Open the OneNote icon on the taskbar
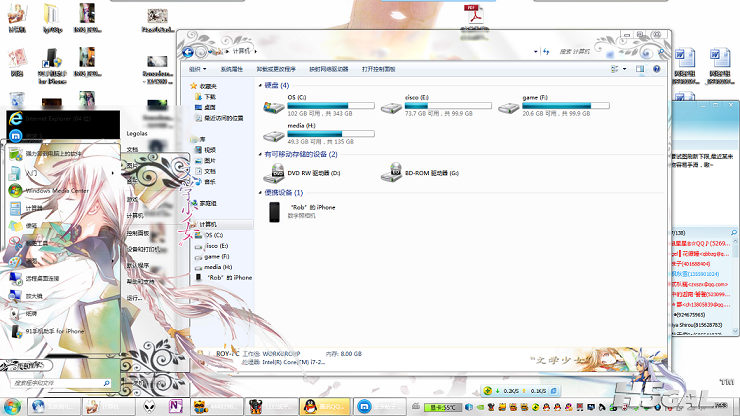The image size is (740, 416). (176, 406)
